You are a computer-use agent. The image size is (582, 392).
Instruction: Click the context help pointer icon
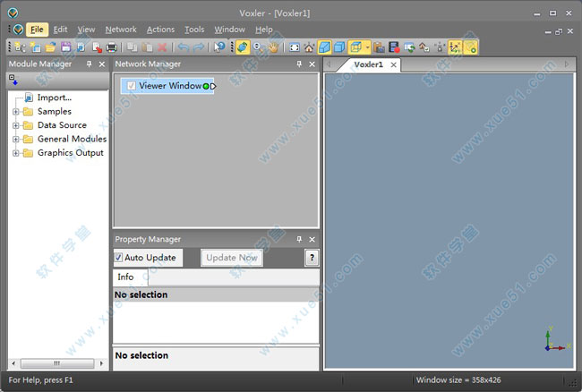click(219, 47)
